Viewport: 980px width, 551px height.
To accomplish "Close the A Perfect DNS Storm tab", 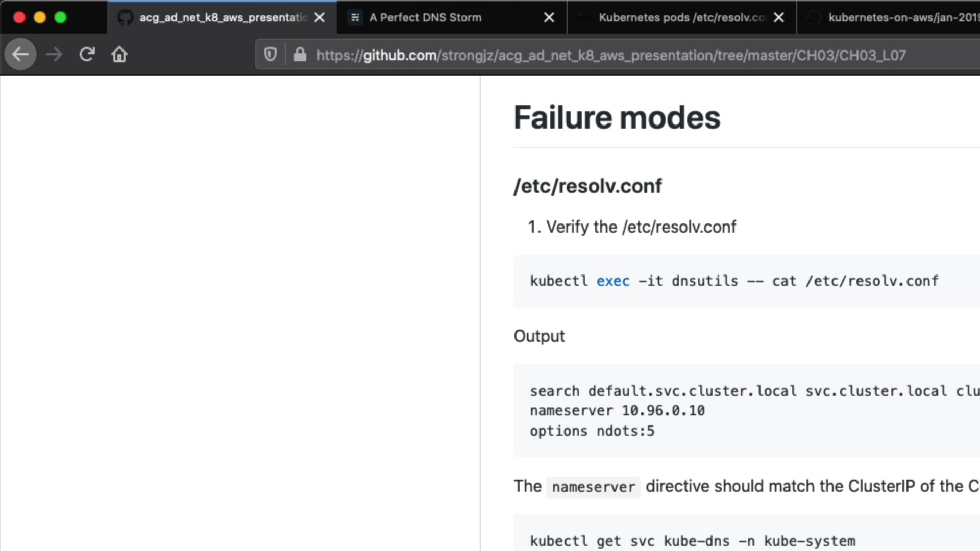I will click(549, 18).
